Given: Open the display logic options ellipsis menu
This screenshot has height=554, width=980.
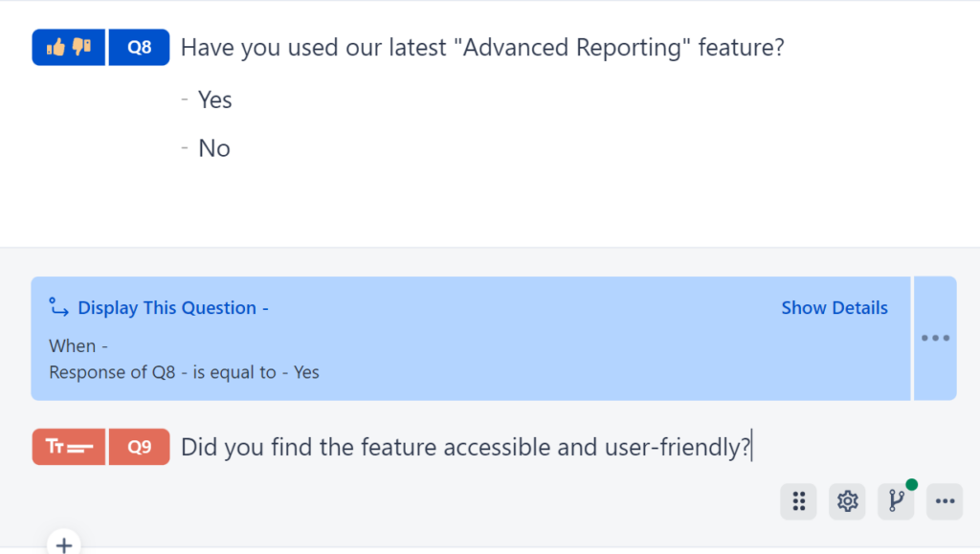Looking at the screenshot, I should point(934,338).
